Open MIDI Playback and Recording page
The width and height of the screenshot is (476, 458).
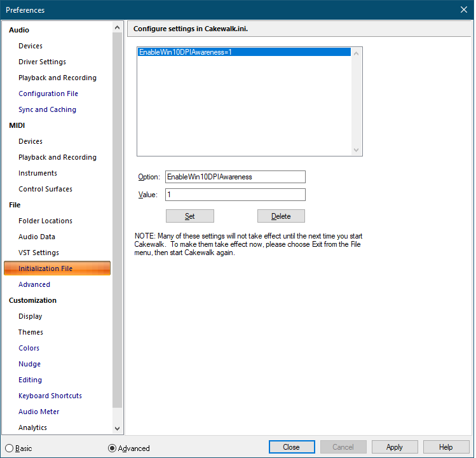coord(57,157)
